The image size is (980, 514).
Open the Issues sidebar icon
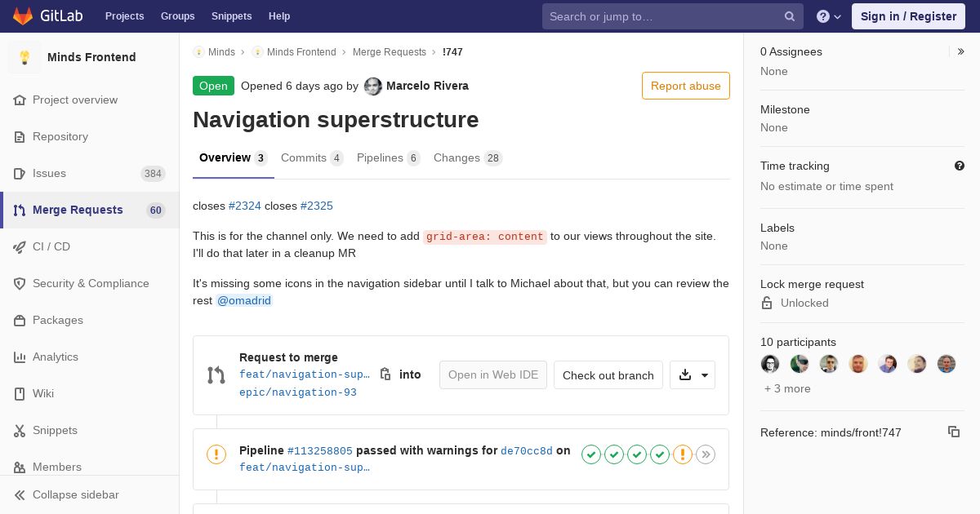20,173
